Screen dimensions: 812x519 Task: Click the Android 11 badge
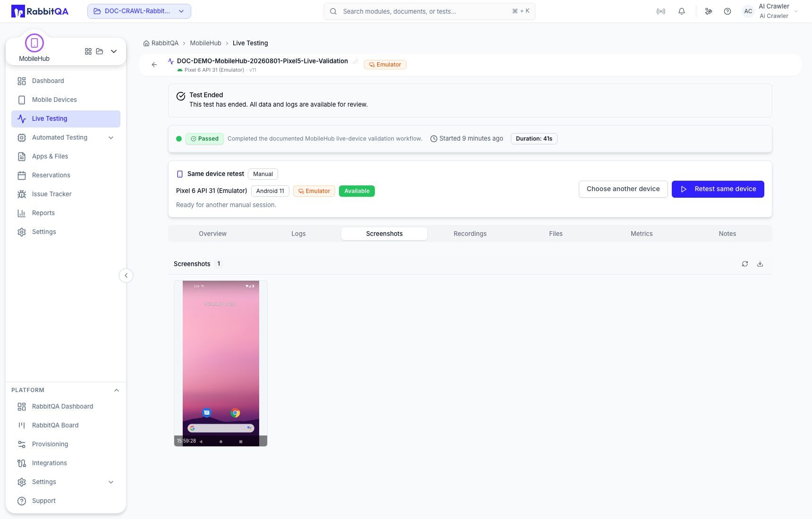click(x=270, y=191)
